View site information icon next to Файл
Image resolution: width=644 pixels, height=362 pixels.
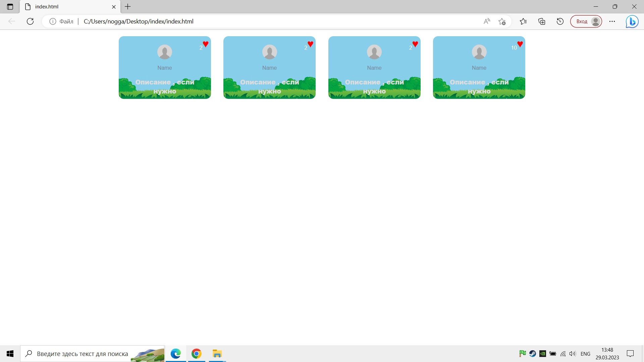pyautogui.click(x=53, y=21)
